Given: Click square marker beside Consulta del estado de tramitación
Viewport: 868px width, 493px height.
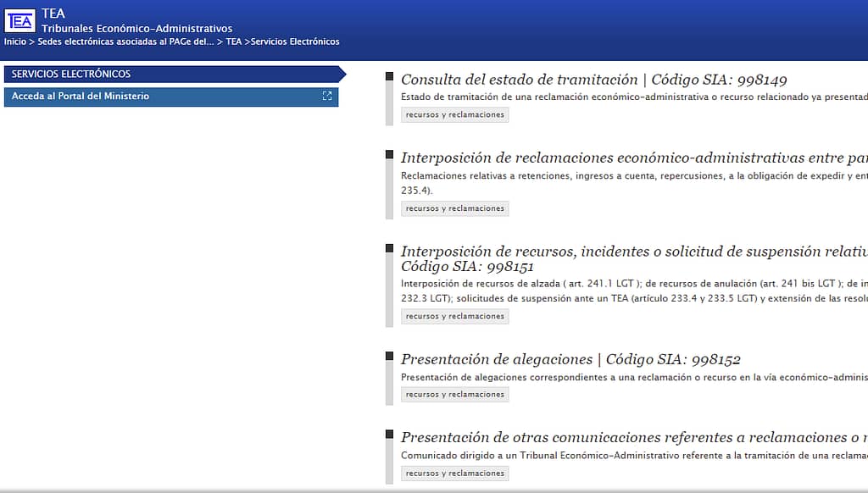Looking at the screenshot, I should coord(390,77).
